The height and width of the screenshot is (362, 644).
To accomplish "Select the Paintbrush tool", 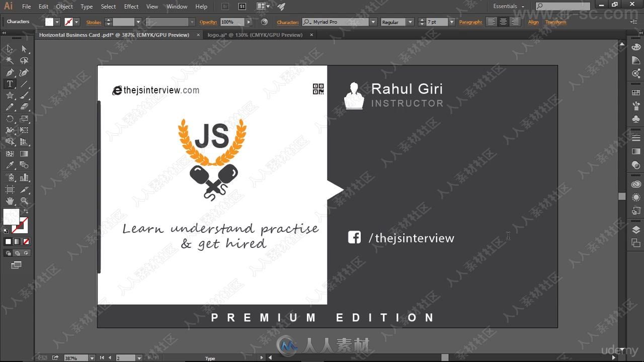I will [24, 96].
